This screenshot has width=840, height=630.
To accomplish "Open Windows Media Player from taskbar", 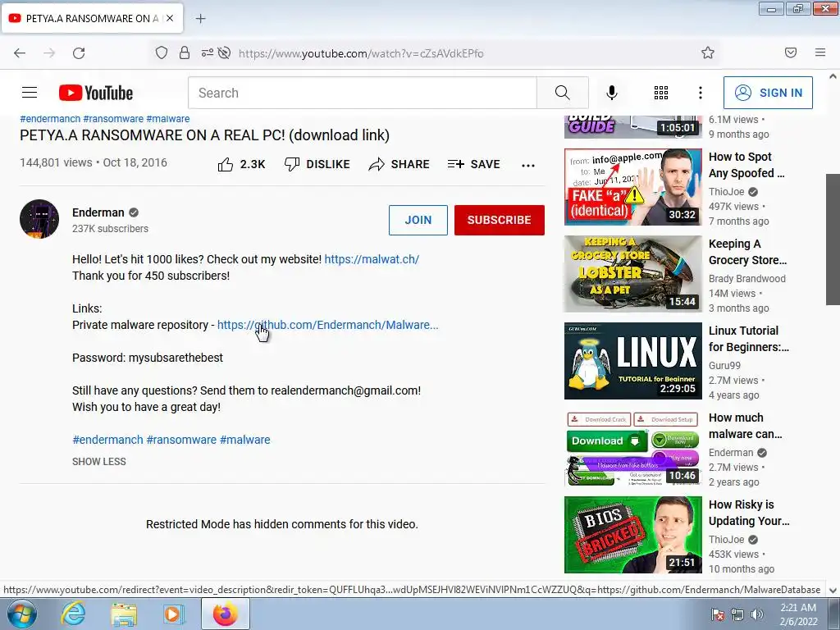I will coord(174,614).
